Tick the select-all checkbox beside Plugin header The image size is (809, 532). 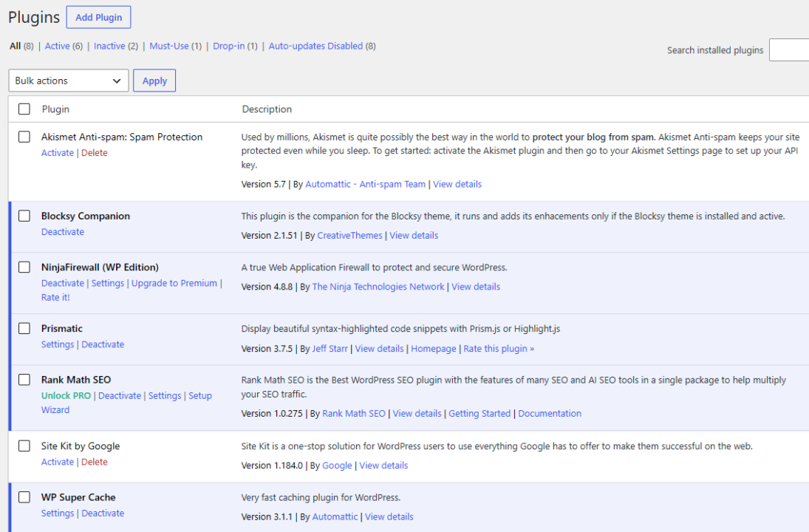pyautogui.click(x=24, y=109)
